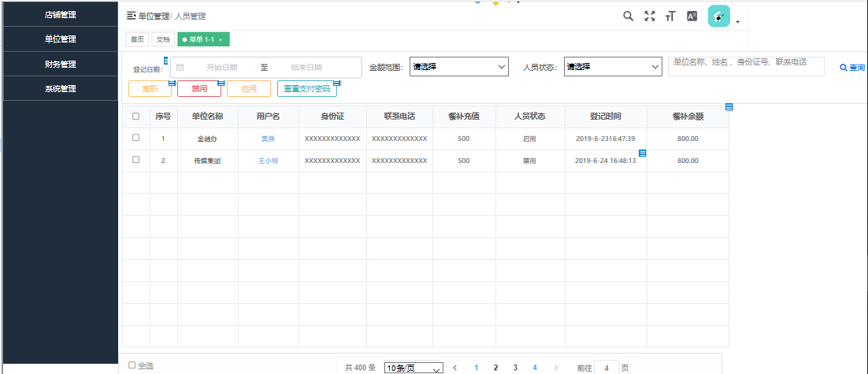868x374 pixels.
Task: Click the 重置支付密码 button
Action: [x=306, y=88]
